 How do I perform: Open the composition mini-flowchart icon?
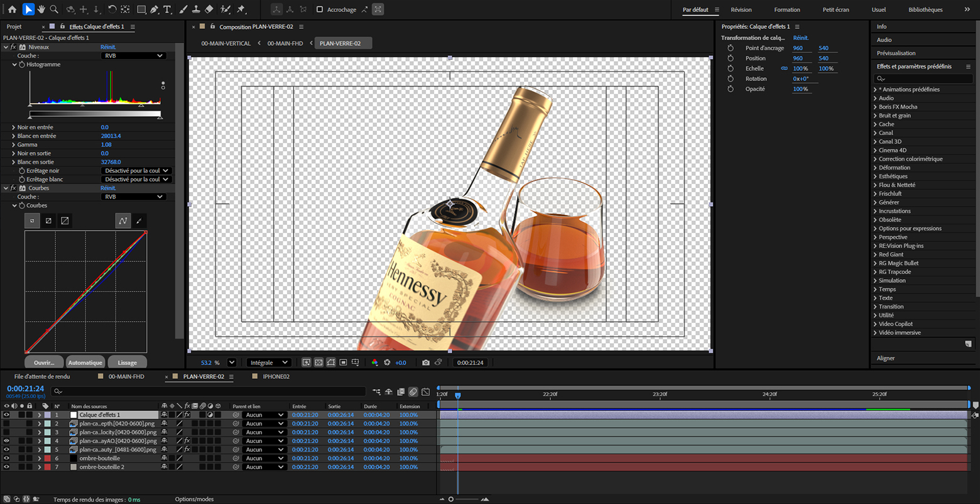(x=376, y=392)
